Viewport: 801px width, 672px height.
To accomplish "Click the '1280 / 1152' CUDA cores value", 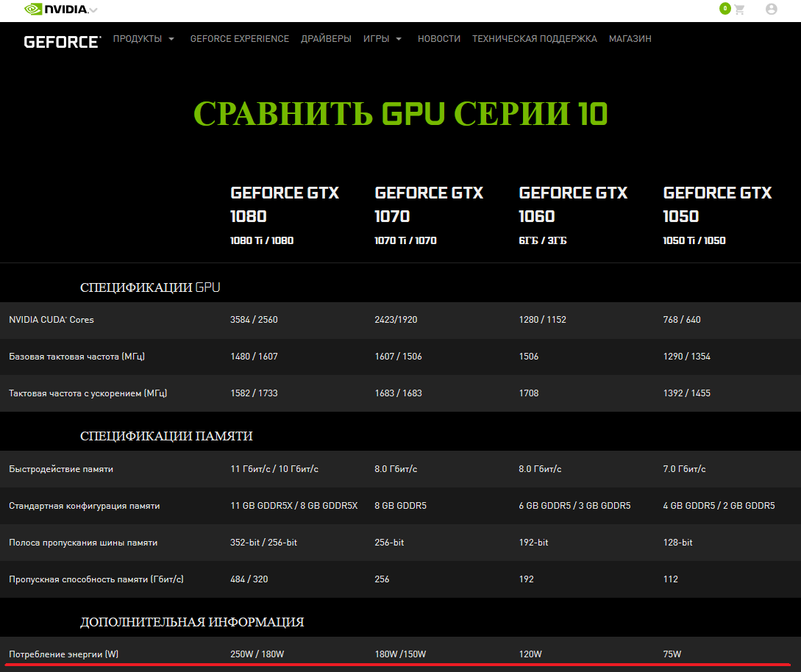I will [x=543, y=320].
